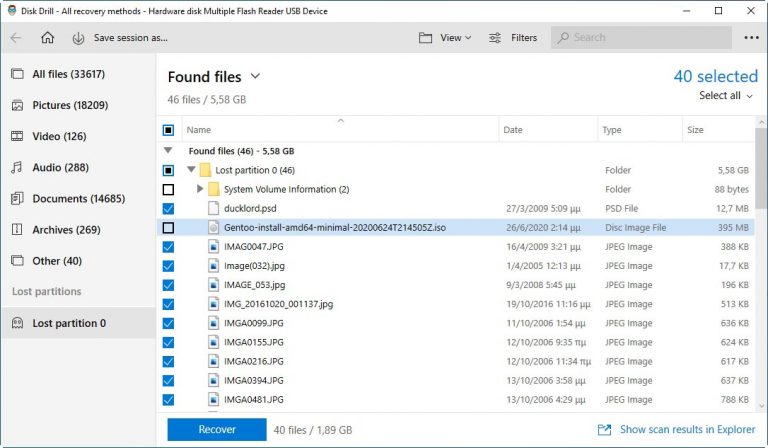This screenshot has width=768, height=448.
Task: Click the System Volume Information folder icon
Action: tap(214, 189)
